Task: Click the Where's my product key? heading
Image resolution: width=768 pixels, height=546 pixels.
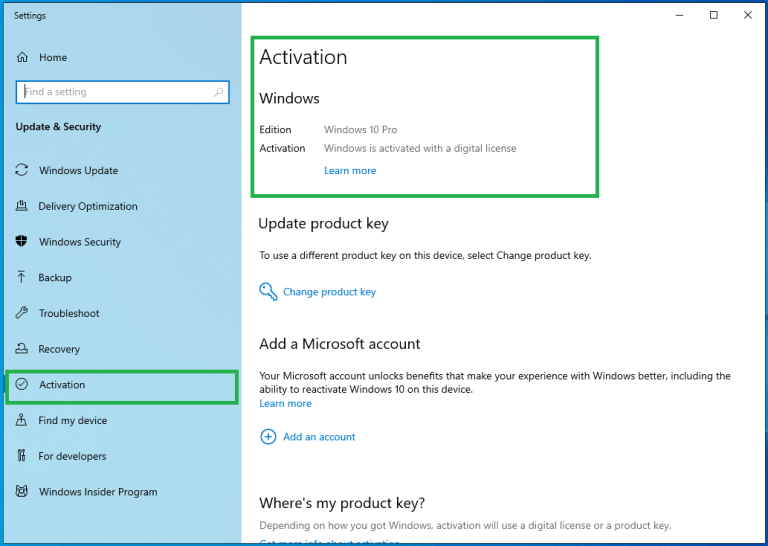Action: click(x=342, y=503)
